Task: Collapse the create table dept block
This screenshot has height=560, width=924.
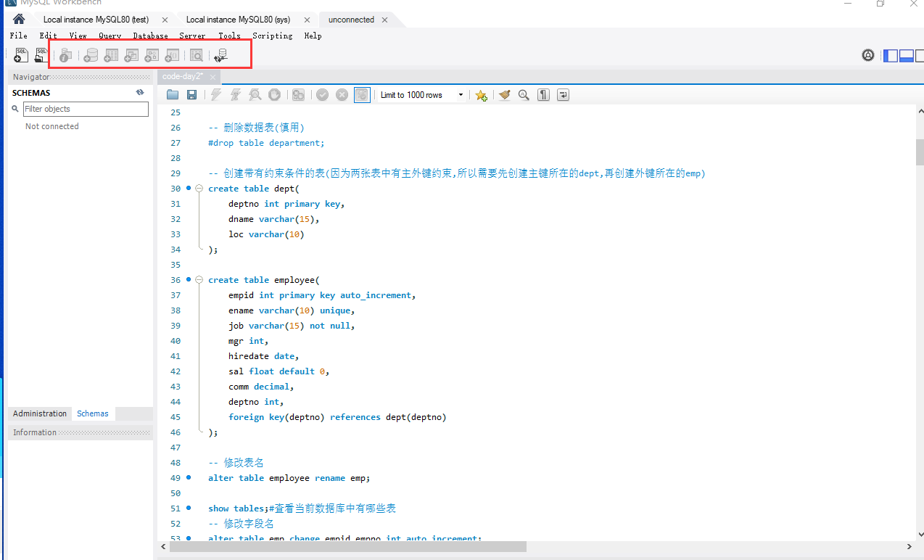Action: coord(199,189)
